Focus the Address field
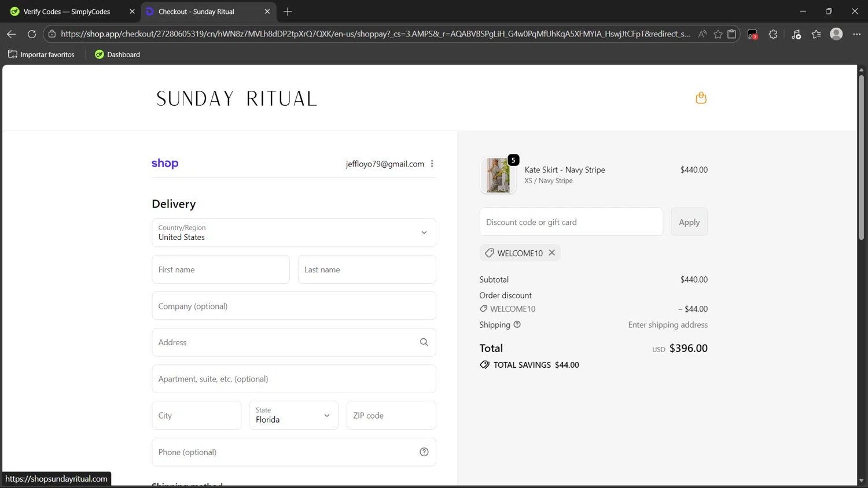Viewport: 868px width, 488px height. (x=294, y=342)
